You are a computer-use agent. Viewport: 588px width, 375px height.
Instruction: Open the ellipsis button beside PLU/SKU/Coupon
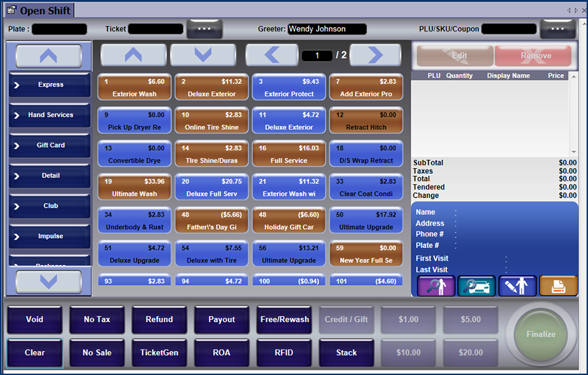click(x=558, y=30)
